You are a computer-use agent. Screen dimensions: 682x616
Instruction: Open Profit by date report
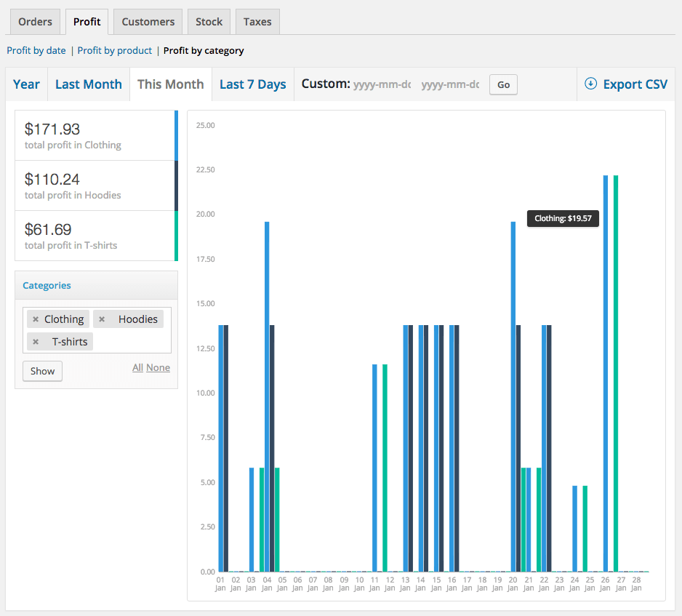tap(36, 51)
